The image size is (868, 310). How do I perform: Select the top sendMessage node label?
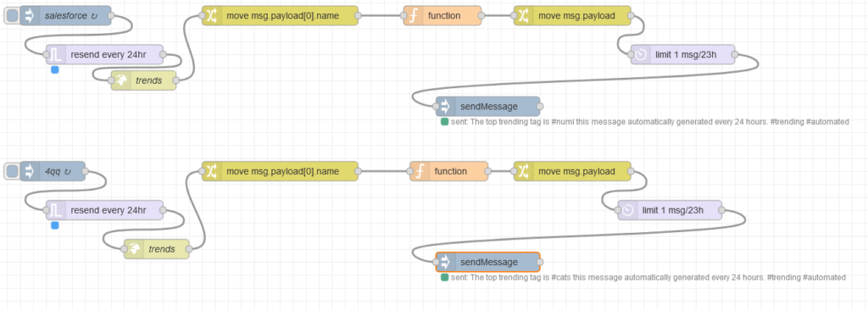tap(489, 106)
